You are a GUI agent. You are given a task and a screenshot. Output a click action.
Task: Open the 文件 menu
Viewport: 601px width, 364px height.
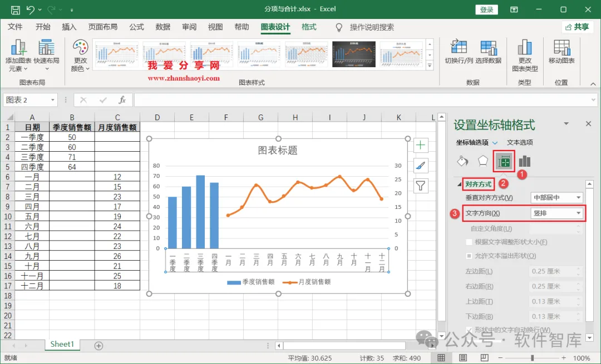tap(15, 27)
